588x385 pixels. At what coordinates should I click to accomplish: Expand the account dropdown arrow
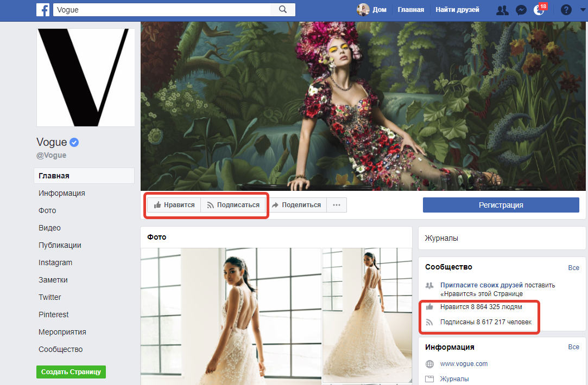click(582, 10)
